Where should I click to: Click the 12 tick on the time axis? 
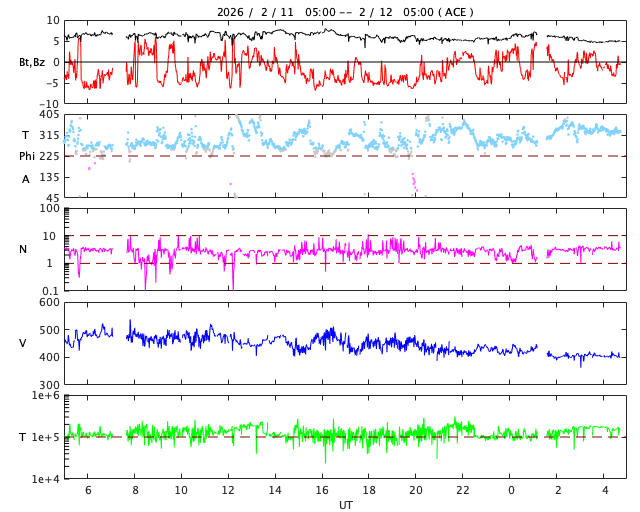tap(228, 490)
